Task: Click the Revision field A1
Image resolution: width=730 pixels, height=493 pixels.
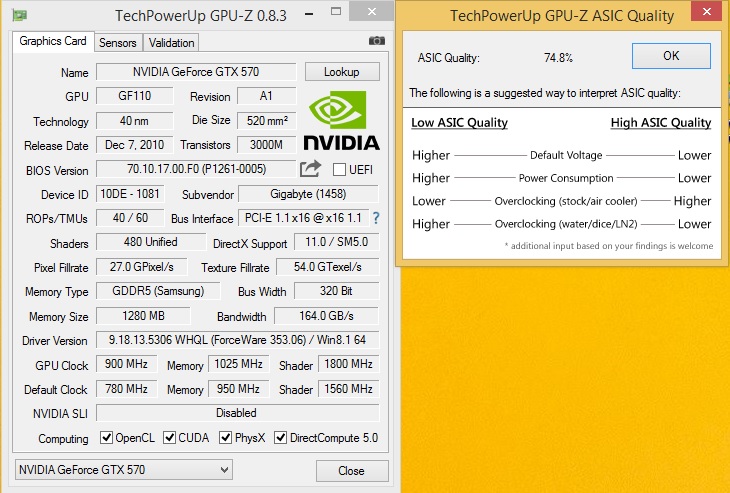Action: pyautogui.click(x=266, y=96)
